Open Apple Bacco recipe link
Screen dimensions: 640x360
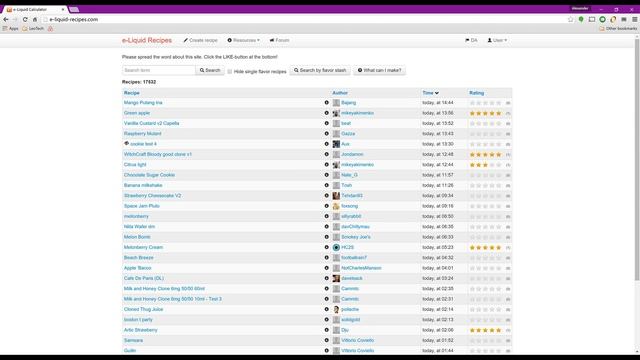pos(138,268)
